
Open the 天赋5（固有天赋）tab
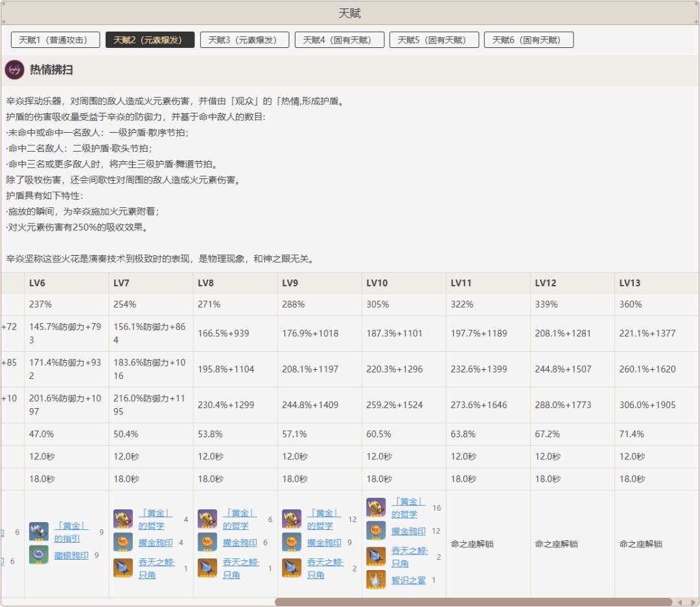(x=434, y=40)
